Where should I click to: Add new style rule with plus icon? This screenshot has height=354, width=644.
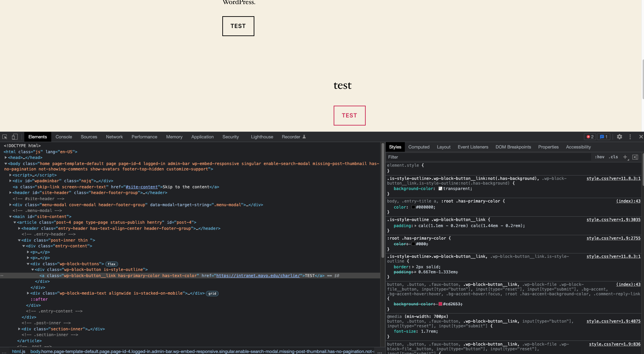coord(625,157)
